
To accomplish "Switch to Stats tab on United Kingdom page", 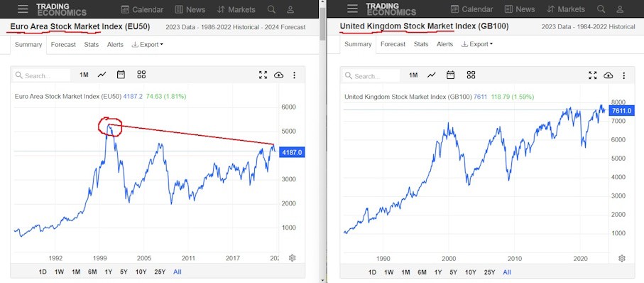I will (x=421, y=44).
